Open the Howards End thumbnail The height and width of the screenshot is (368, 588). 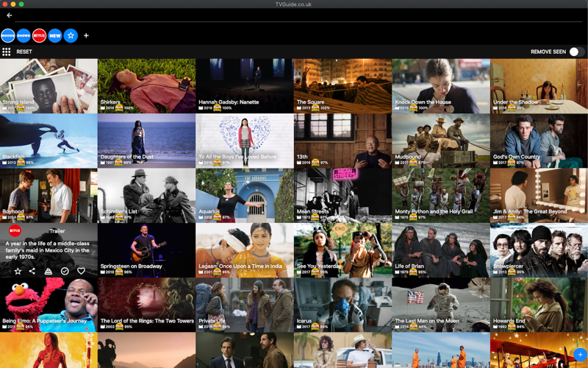coord(539,305)
